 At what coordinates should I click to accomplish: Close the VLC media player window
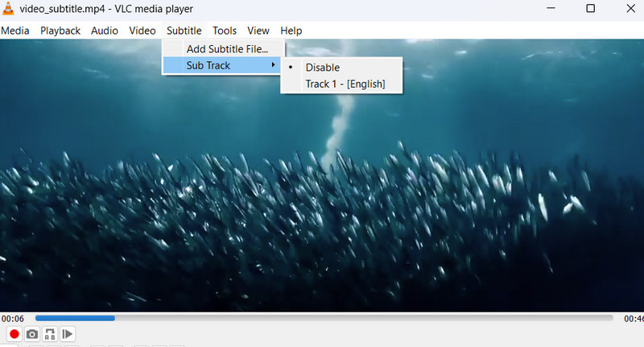[x=631, y=8]
